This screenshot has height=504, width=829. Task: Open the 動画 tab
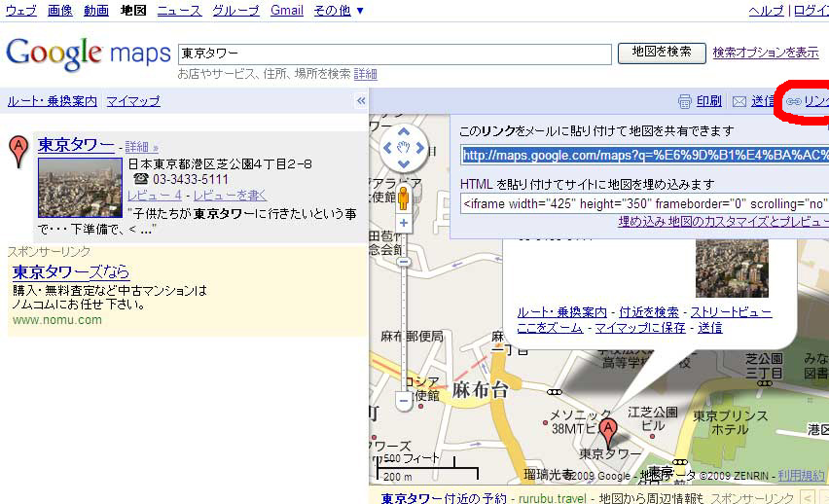point(96,10)
